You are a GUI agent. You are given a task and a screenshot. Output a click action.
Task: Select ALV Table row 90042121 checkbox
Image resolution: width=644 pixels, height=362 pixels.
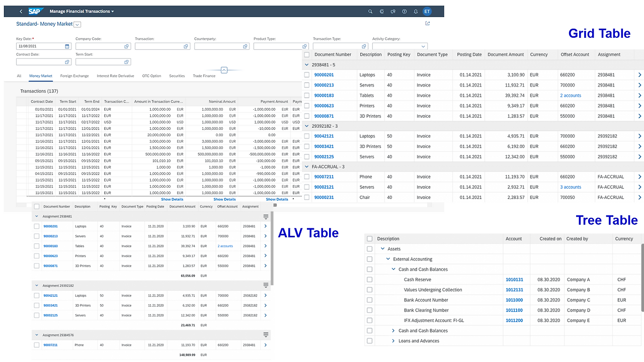click(x=37, y=296)
